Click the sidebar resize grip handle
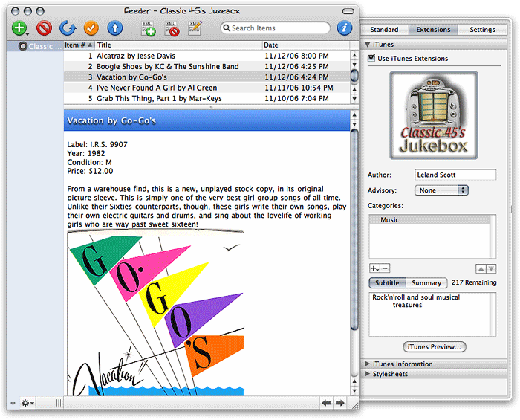Image resolution: width=520 pixels, height=420 pixels. [59, 403]
